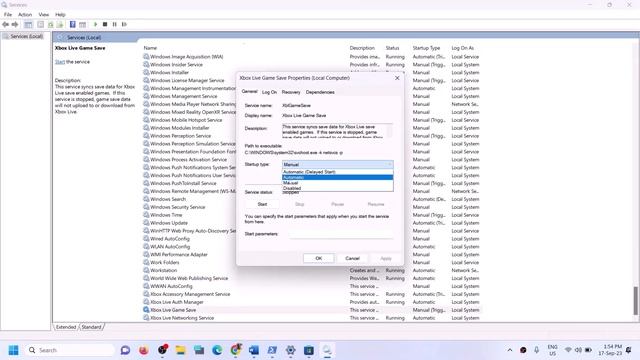Open the Startup type dropdown showing Manual
The height and width of the screenshot is (360, 640).
click(x=338, y=164)
